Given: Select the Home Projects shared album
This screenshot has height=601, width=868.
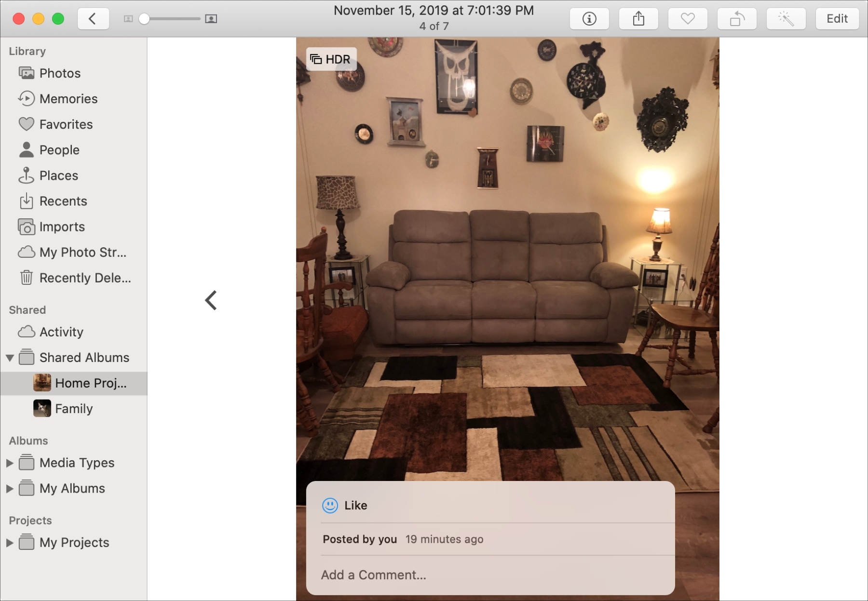Looking at the screenshot, I should pos(74,383).
